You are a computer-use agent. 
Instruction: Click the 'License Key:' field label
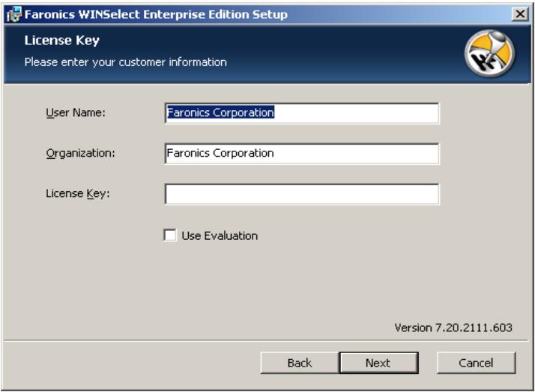click(78, 193)
